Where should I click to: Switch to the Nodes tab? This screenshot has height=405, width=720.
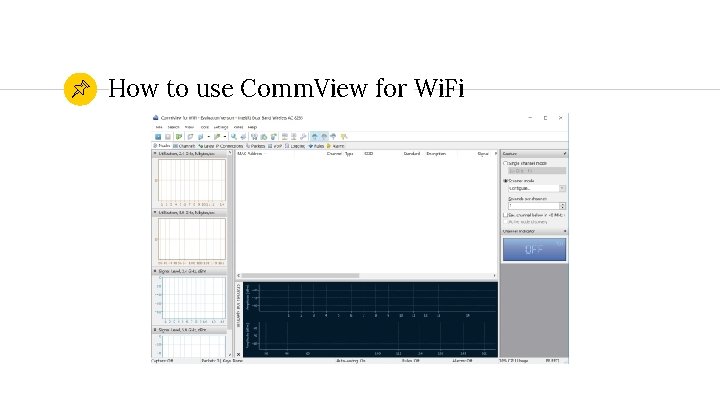coord(162,146)
